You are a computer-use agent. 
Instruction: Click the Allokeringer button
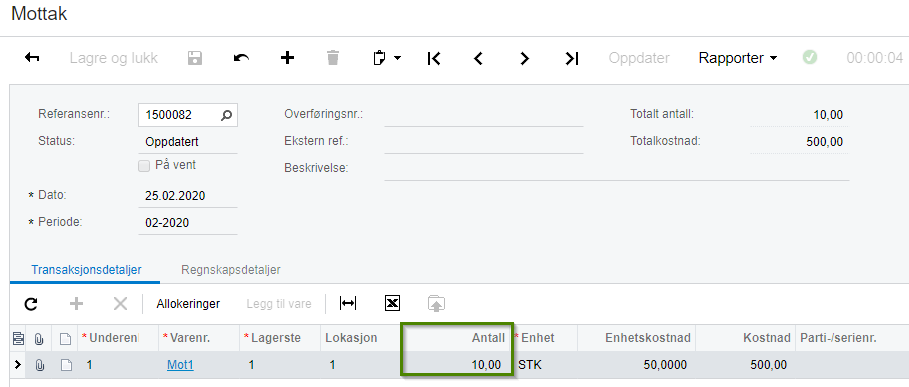coord(188,304)
